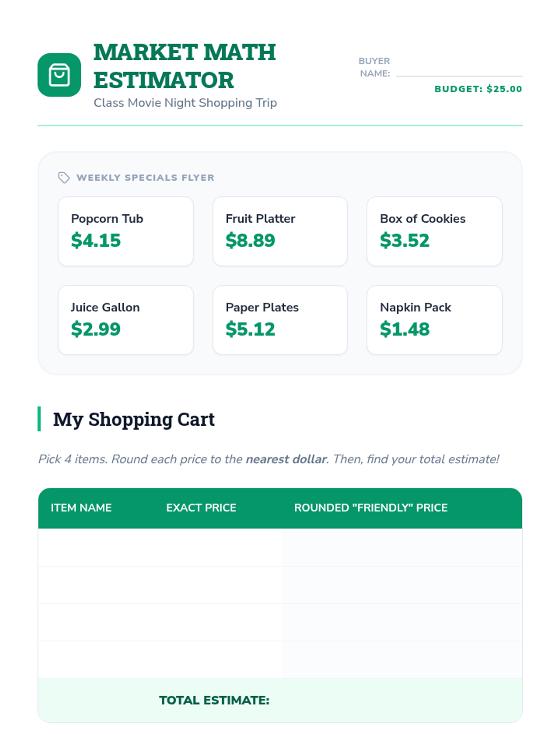Click the third row's Rounded Price cell

point(401,622)
